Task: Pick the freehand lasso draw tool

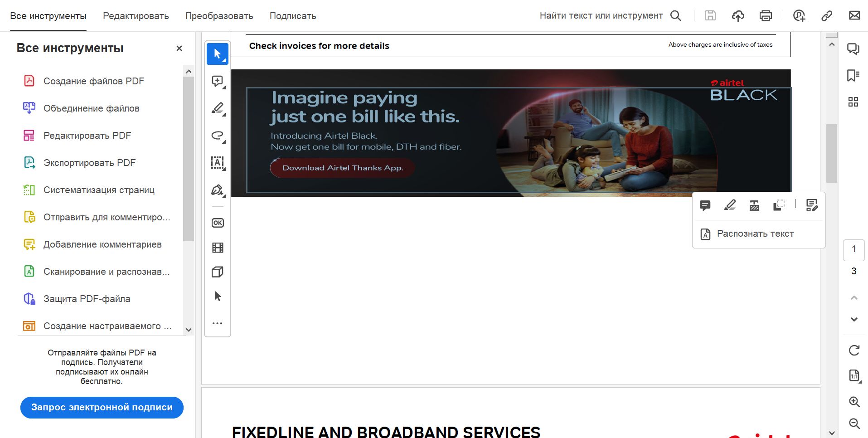Action: point(218,136)
